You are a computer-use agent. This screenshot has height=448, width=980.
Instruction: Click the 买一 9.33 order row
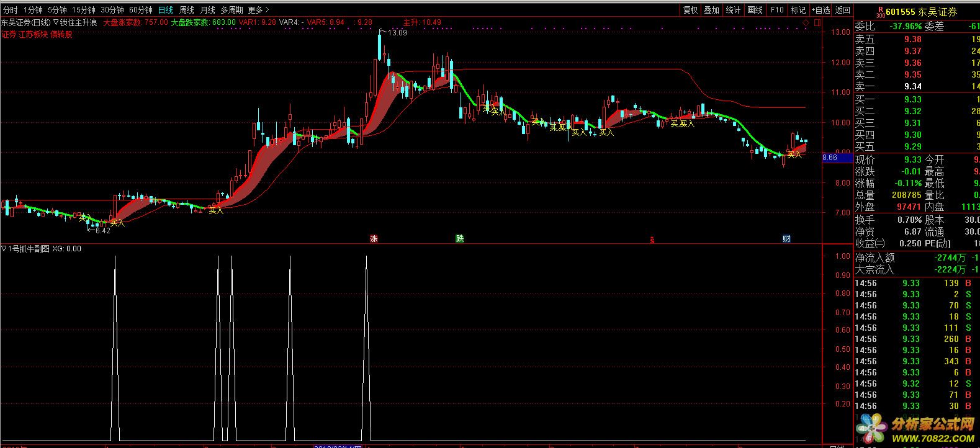pos(917,99)
